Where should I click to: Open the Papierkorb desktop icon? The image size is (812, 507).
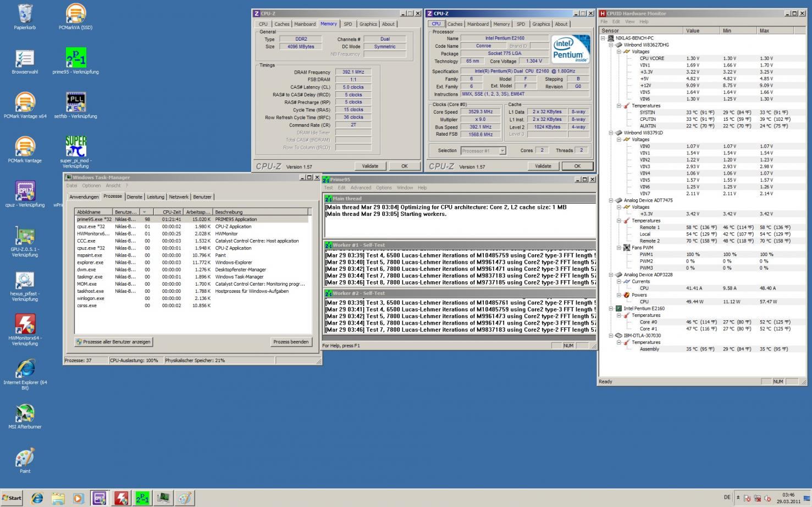25,17
